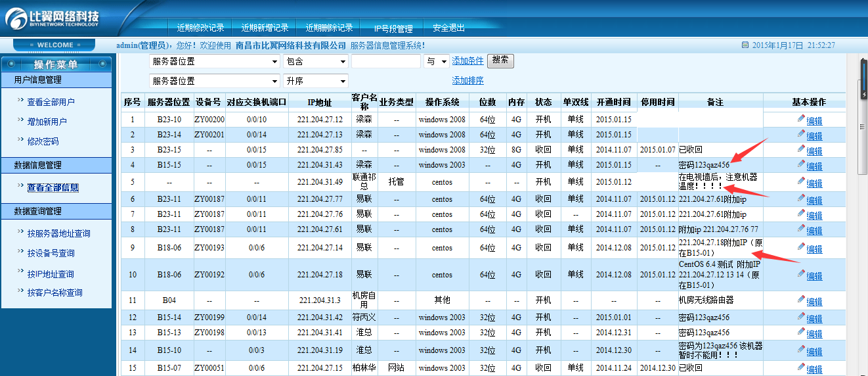Image resolution: width=868 pixels, height=376 pixels.
Task: Click the 开通时间 column header
Action: coord(614,102)
